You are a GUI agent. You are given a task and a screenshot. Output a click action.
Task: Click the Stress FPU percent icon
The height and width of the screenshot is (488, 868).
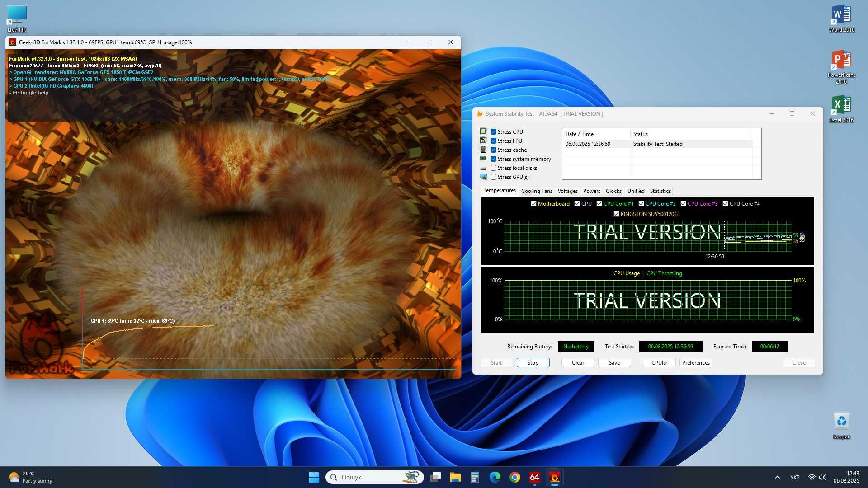(x=483, y=141)
